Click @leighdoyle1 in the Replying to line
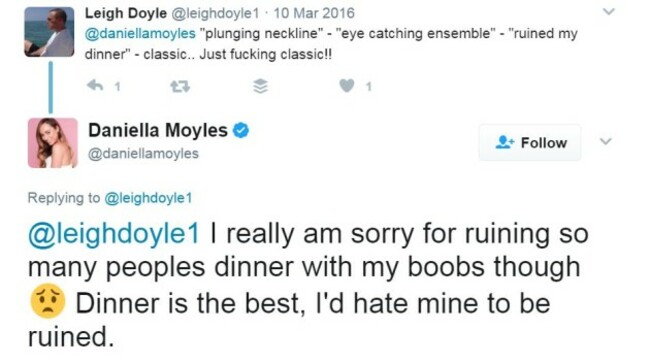650x363 pixels. pos(148,198)
